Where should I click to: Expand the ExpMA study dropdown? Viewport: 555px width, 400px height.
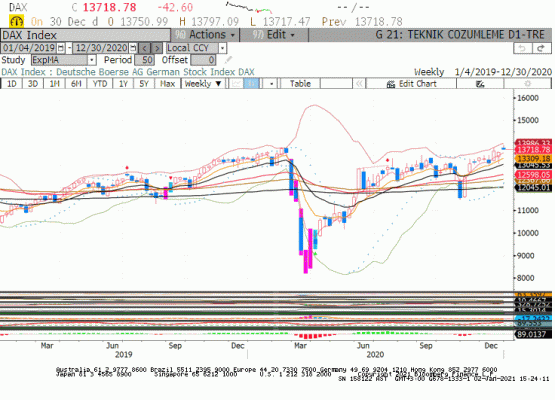point(92,60)
